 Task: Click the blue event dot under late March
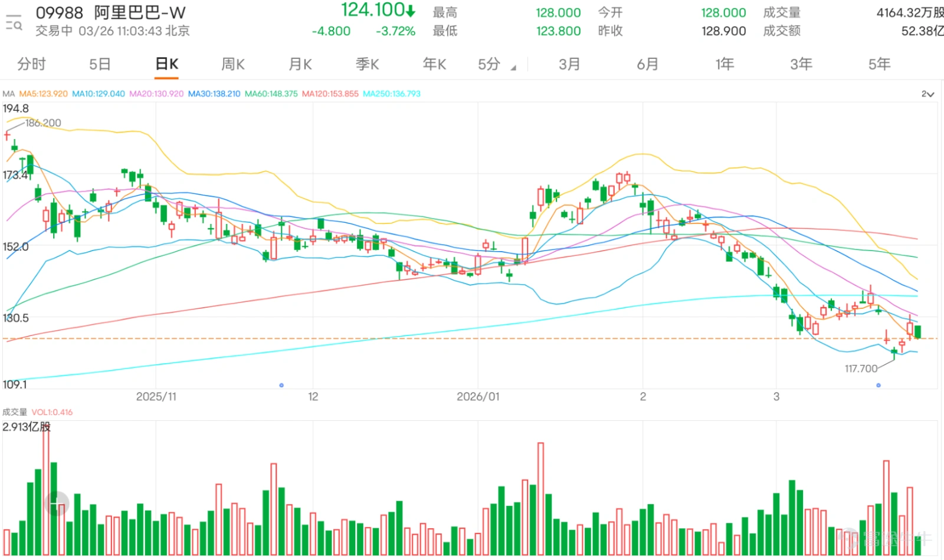tap(879, 385)
